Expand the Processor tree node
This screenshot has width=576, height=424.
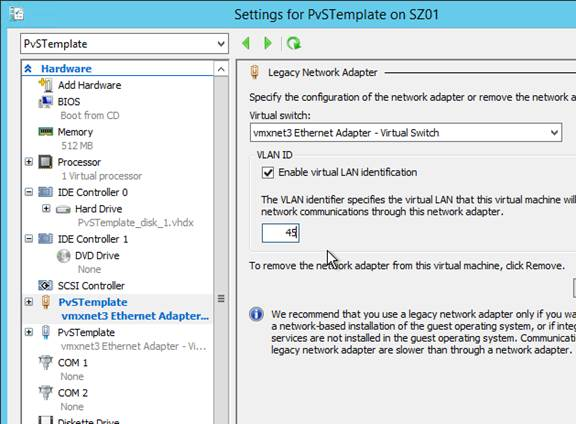click(29, 162)
